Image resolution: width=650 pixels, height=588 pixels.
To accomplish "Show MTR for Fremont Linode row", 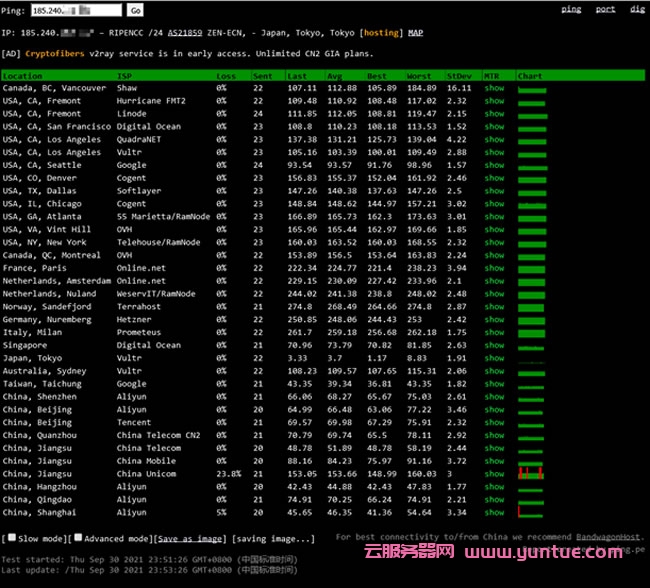I will pos(494,114).
